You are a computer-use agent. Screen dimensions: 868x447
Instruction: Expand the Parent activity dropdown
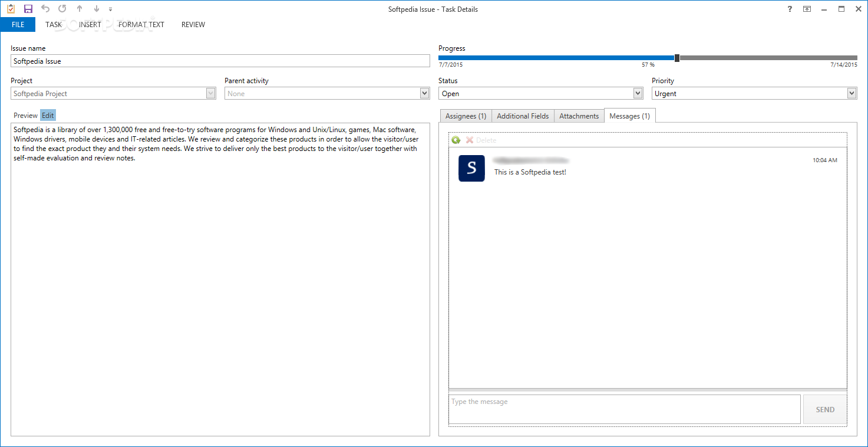pos(425,93)
